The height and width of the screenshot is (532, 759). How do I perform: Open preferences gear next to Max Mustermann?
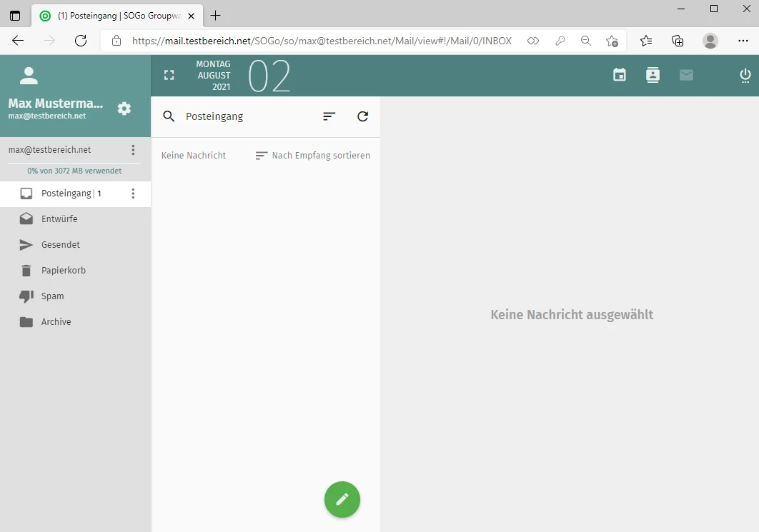click(x=124, y=109)
